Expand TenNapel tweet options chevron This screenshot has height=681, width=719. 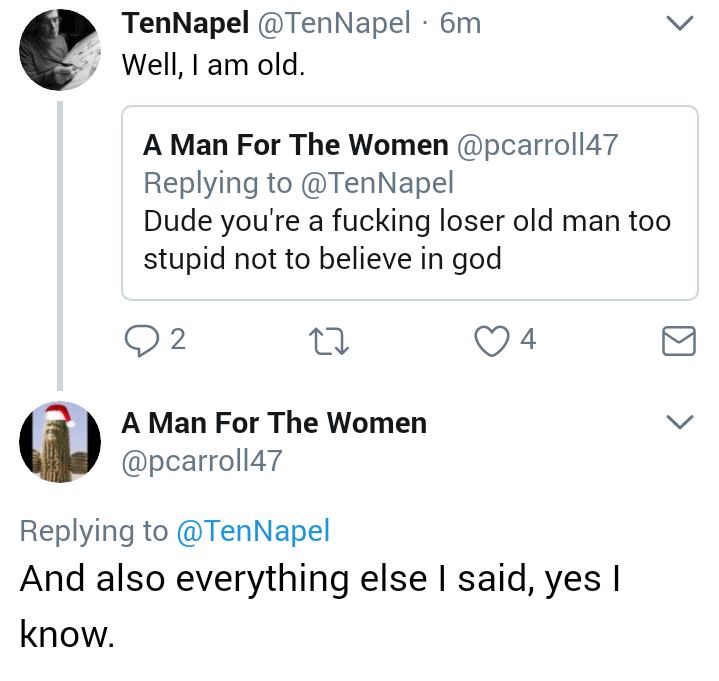click(x=679, y=23)
